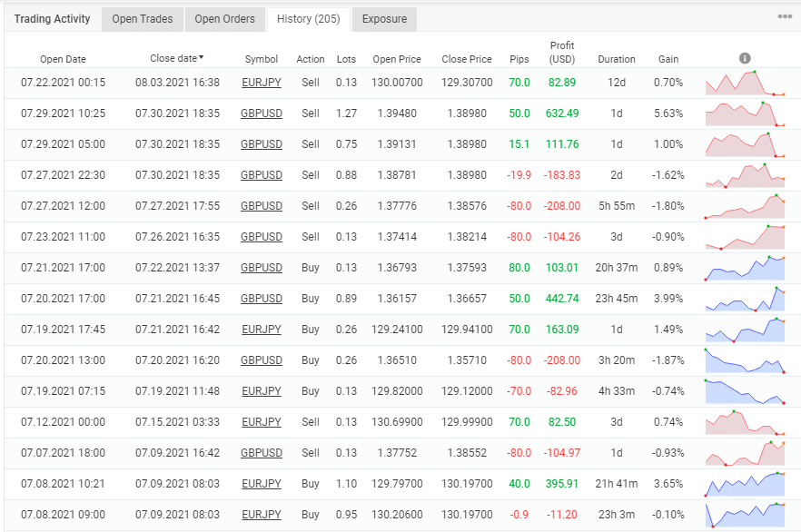Sort table by Profit (USD) header

coord(562,53)
